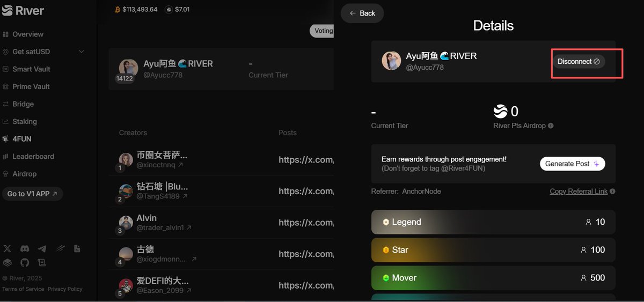Open the Leaderboard sidebar item
The image size is (644, 302).
[x=29, y=157]
